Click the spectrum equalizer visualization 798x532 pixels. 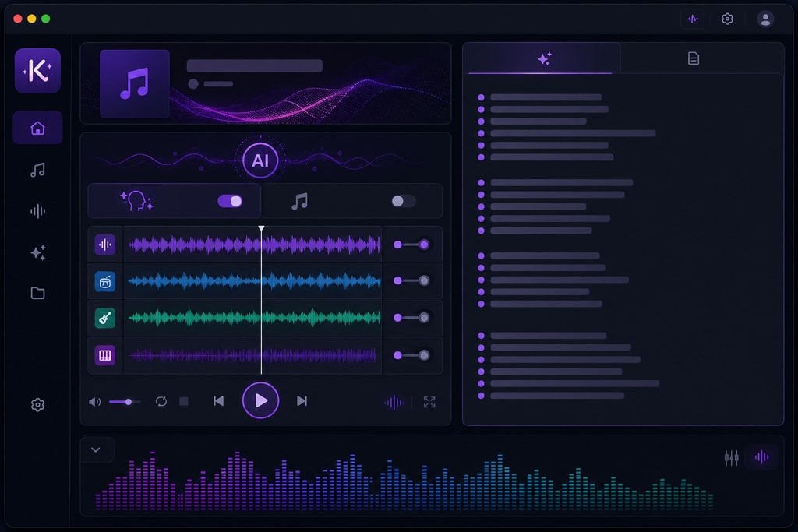[404, 480]
